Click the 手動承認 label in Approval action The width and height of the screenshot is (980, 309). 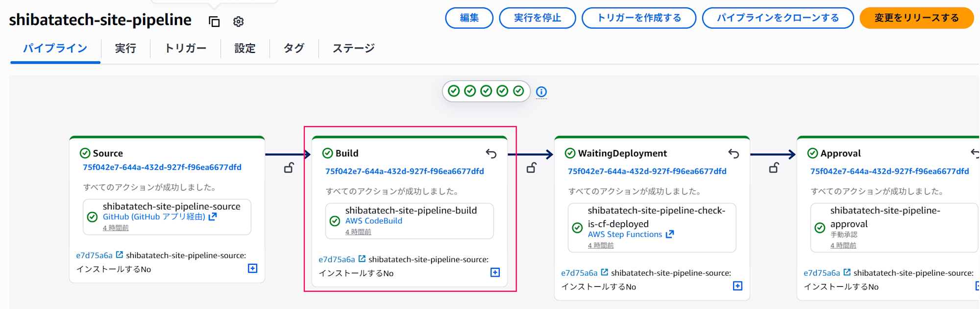[844, 234]
